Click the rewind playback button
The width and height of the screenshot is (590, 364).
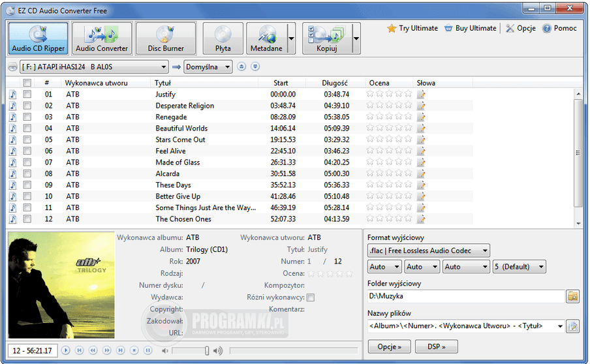(x=93, y=350)
